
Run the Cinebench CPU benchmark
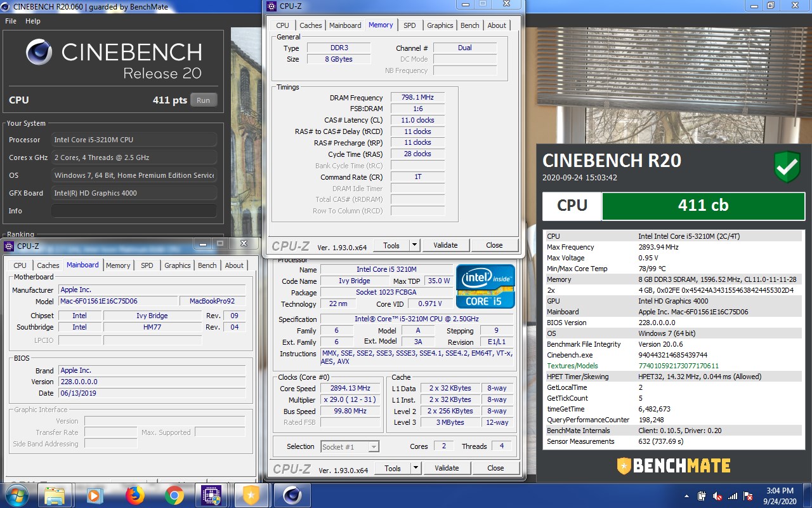pos(203,100)
